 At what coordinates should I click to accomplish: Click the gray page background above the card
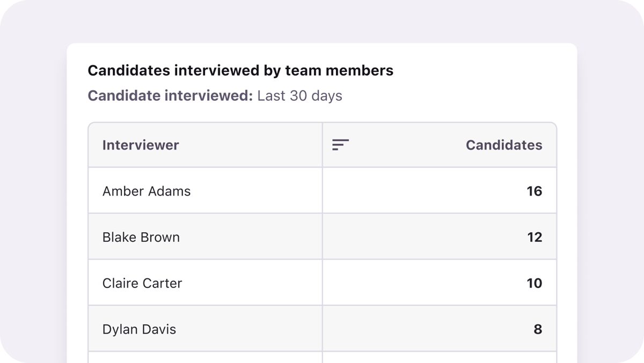tap(322, 21)
